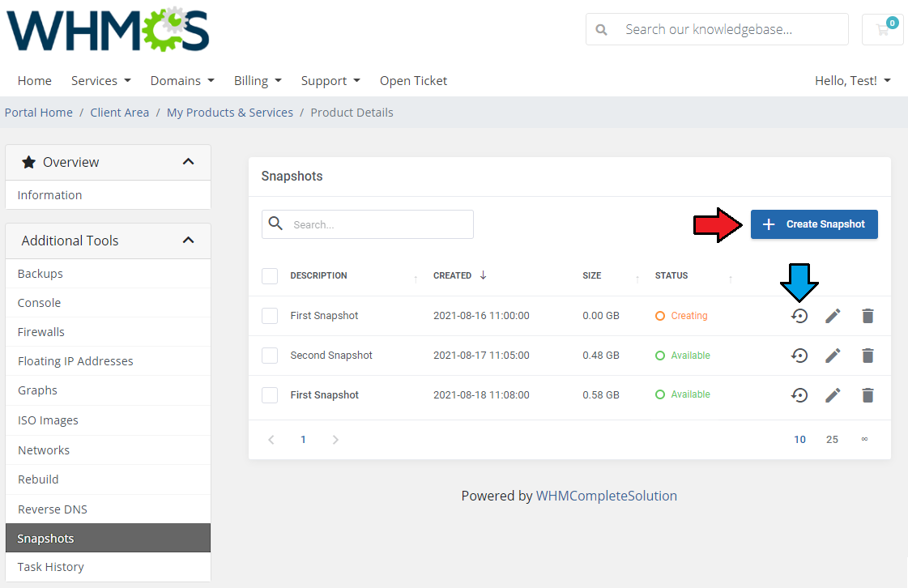Check the 2021-08-16 First Snapshot row

coord(270,316)
